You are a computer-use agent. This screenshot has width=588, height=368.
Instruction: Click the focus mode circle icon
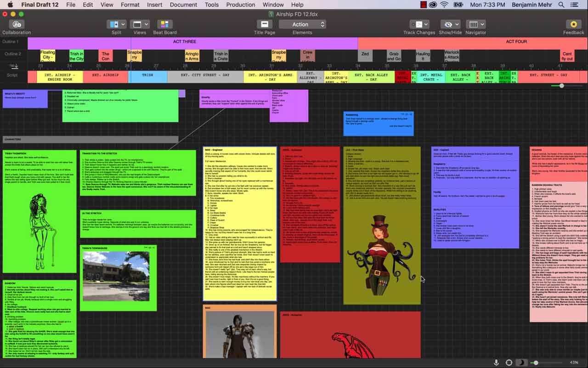tap(509, 362)
